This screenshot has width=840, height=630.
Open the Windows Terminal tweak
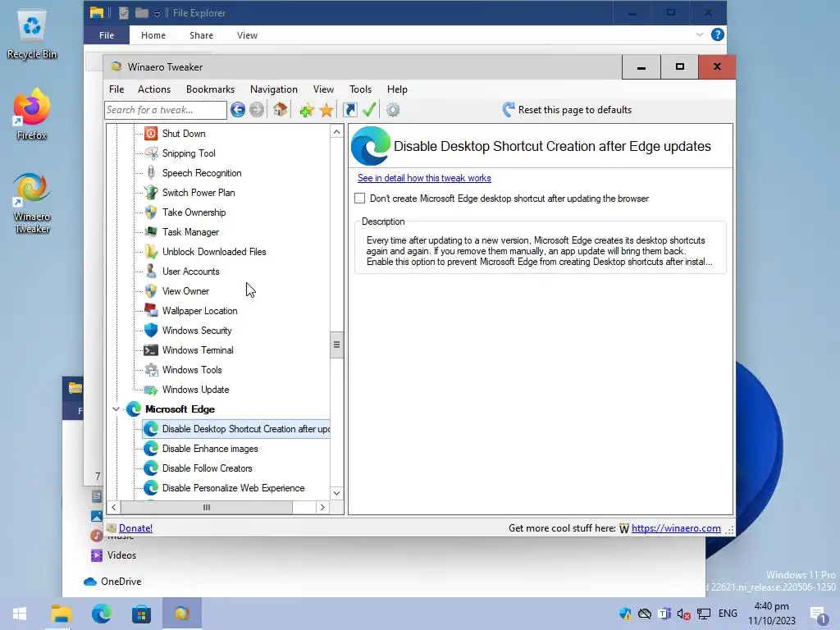[198, 350]
